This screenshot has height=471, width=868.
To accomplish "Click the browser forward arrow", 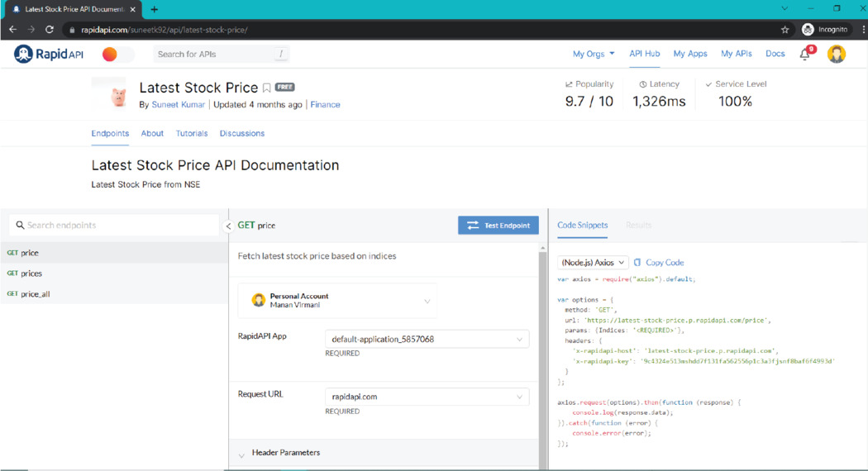I will click(x=31, y=29).
